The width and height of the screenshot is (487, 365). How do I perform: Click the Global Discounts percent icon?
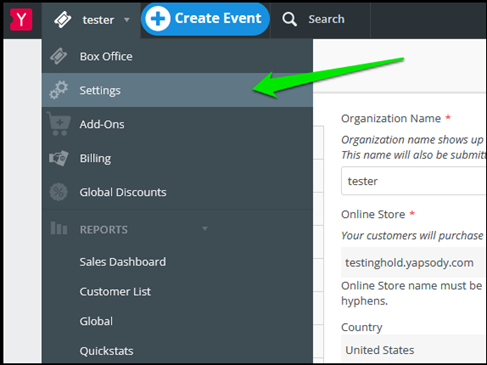[x=59, y=192]
